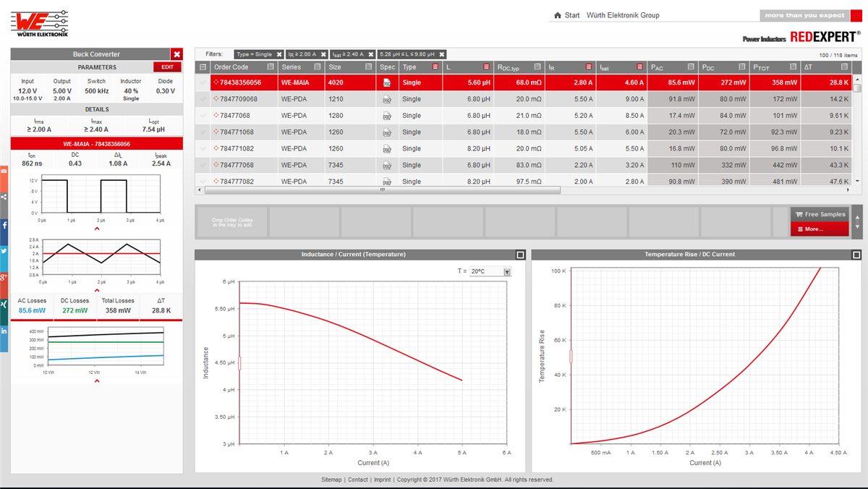This screenshot has height=489, width=868.
Task: Open the Series column header menu
Action: point(317,67)
